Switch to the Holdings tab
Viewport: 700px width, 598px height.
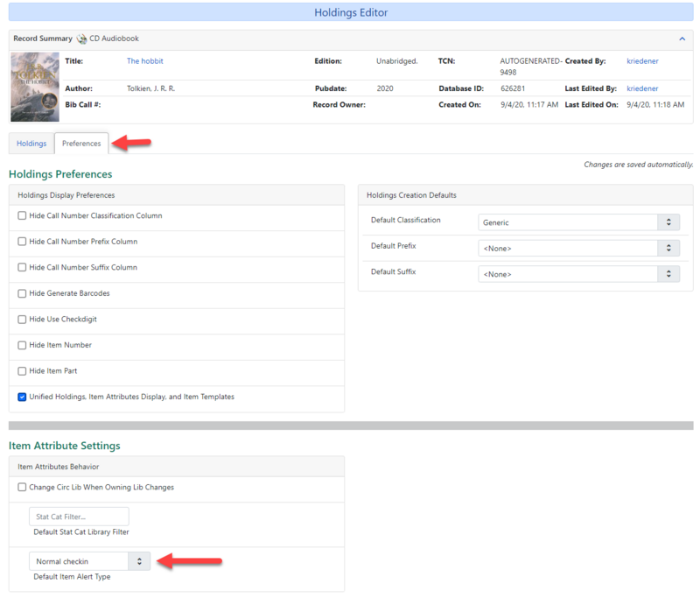click(x=31, y=144)
